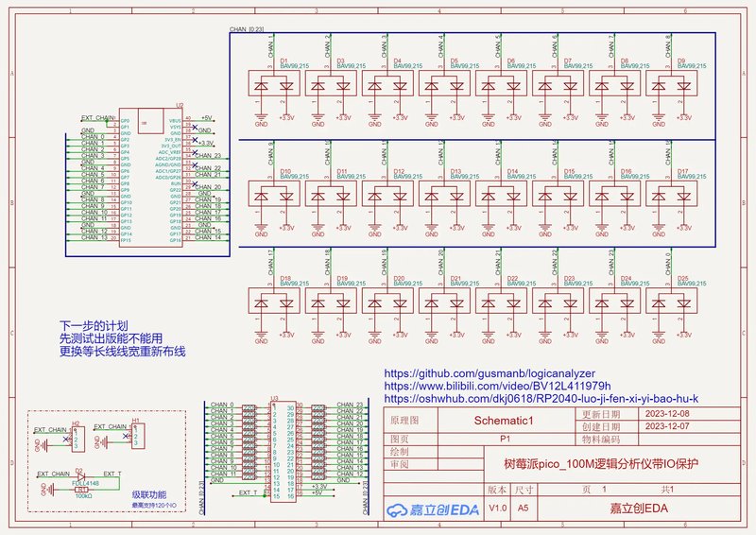Select the FDLL4148 part value text
This screenshot has width=756, height=535.
tap(85, 483)
